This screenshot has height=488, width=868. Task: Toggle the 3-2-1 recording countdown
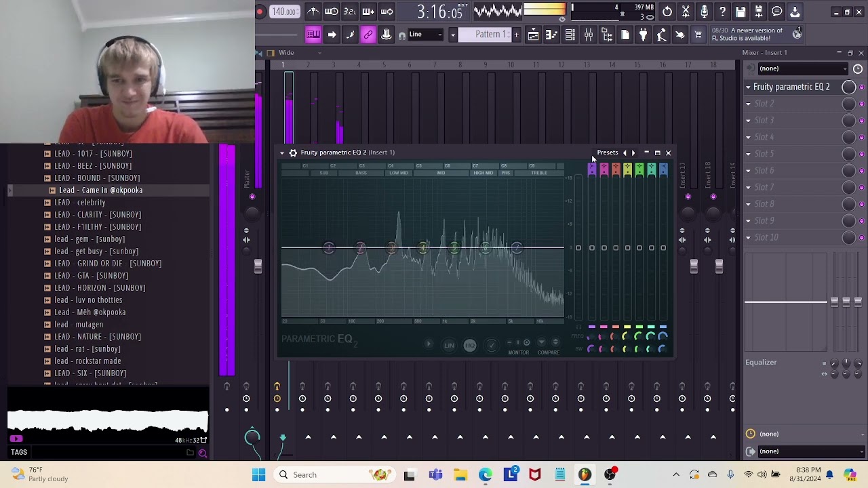point(350,12)
